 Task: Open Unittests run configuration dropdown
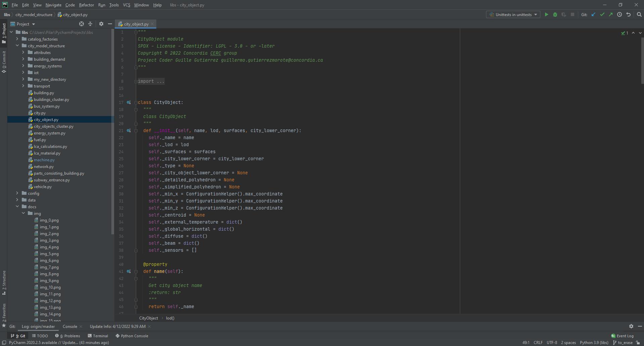(x=513, y=14)
